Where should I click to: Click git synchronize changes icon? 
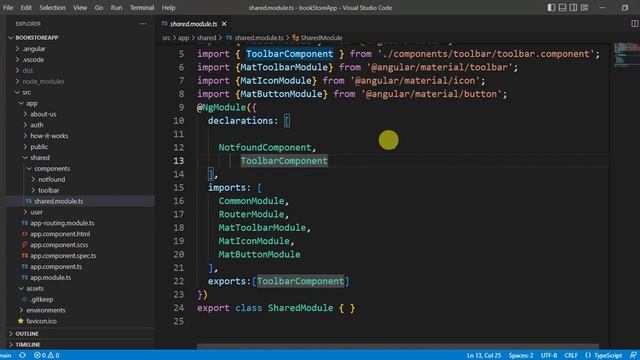coord(22,355)
